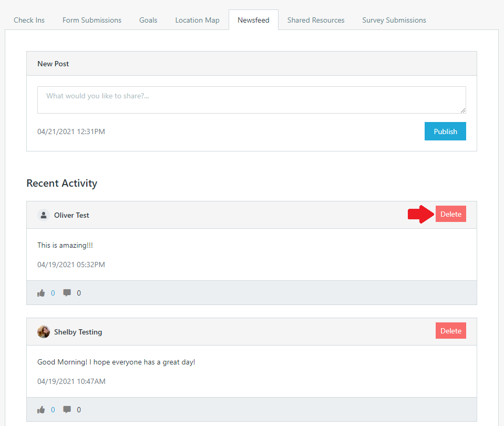Click Oliver Test's default avatar icon
This screenshot has height=426, width=504.
(x=44, y=215)
